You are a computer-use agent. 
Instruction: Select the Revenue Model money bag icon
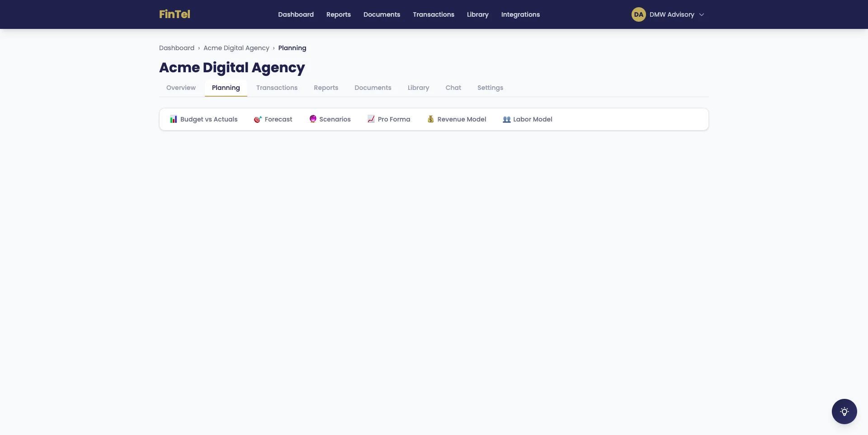click(430, 119)
